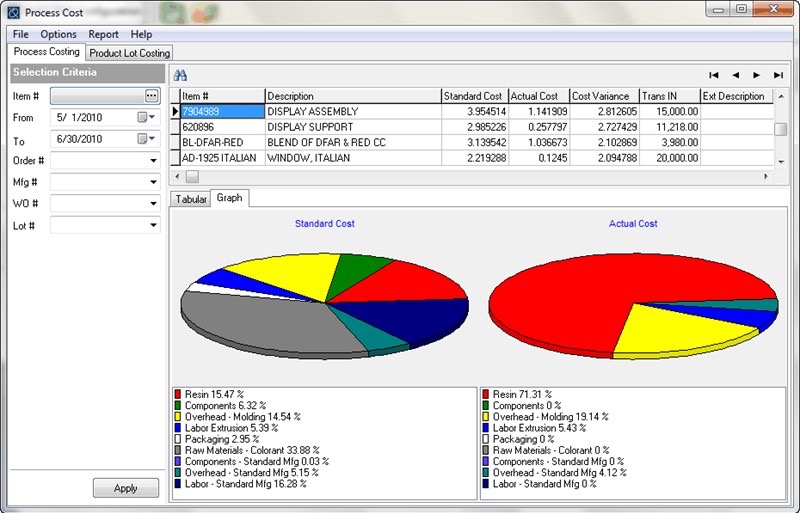Click the Item # input field
The width and height of the screenshot is (800, 513).
96,96
